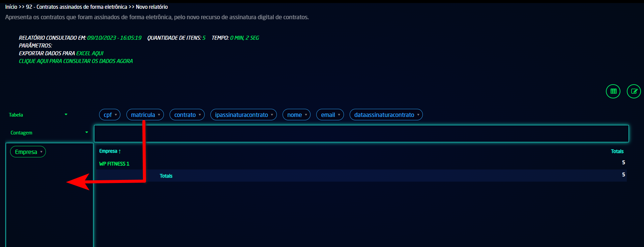
Task: Click the email field pill
Action: click(328, 115)
